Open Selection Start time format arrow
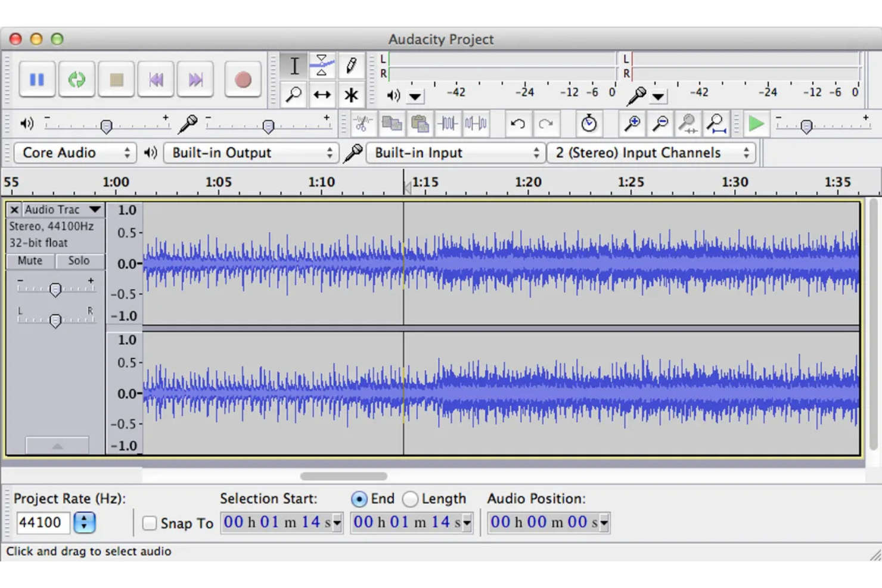Screen dimensions: 882x588 337,523
